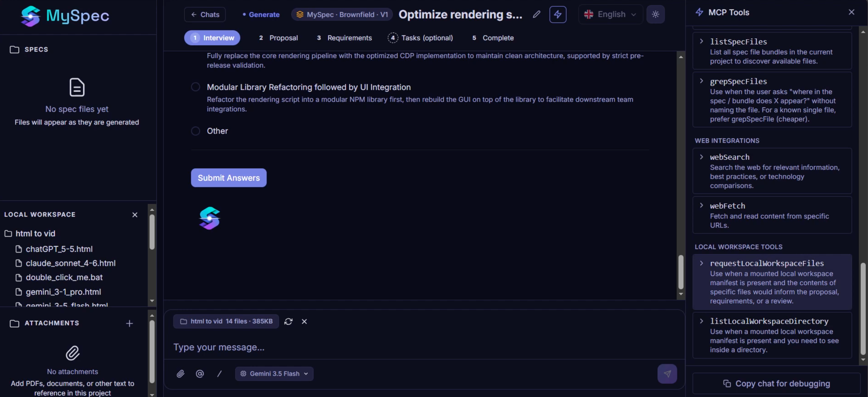Image resolution: width=868 pixels, height=397 pixels.
Task: Click the @ mention icon in composer
Action: tap(200, 374)
